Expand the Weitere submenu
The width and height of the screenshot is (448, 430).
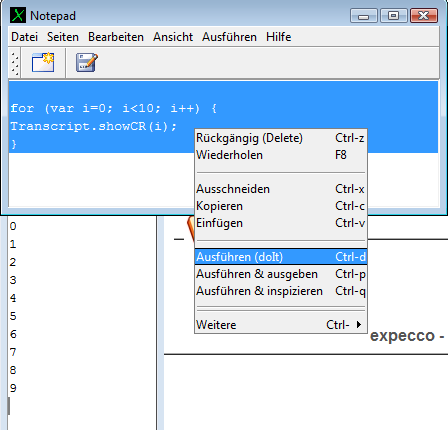tap(281, 325)
